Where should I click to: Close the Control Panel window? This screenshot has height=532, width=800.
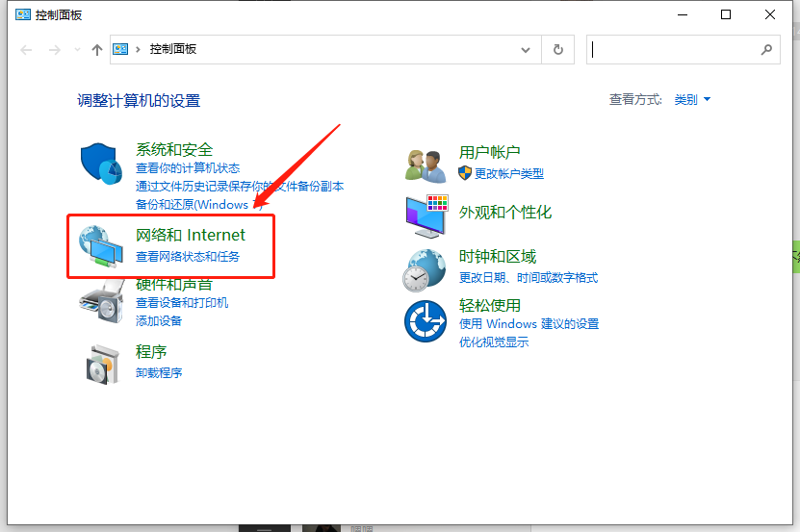[770, 14]
